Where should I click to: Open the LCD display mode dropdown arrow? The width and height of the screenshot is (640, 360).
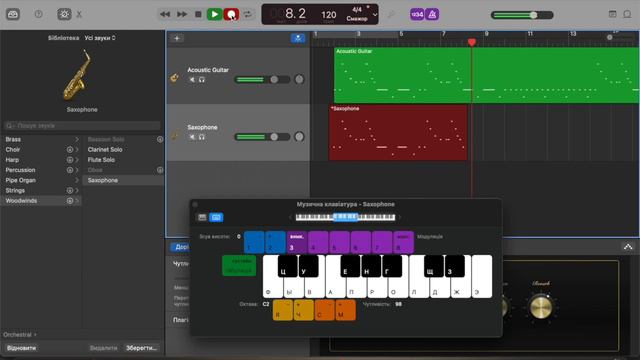(x=375, y=15)
